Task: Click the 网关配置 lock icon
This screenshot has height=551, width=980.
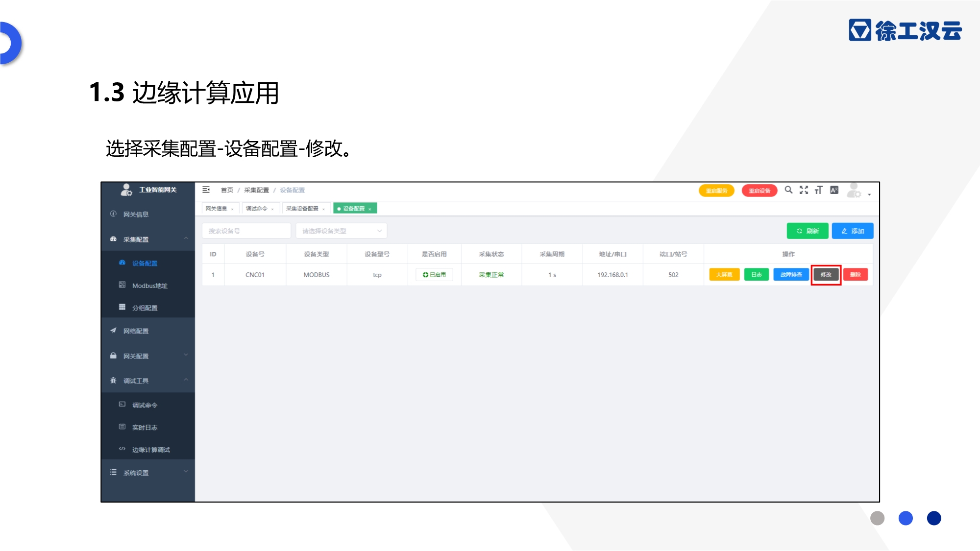Action: [113, 356]
